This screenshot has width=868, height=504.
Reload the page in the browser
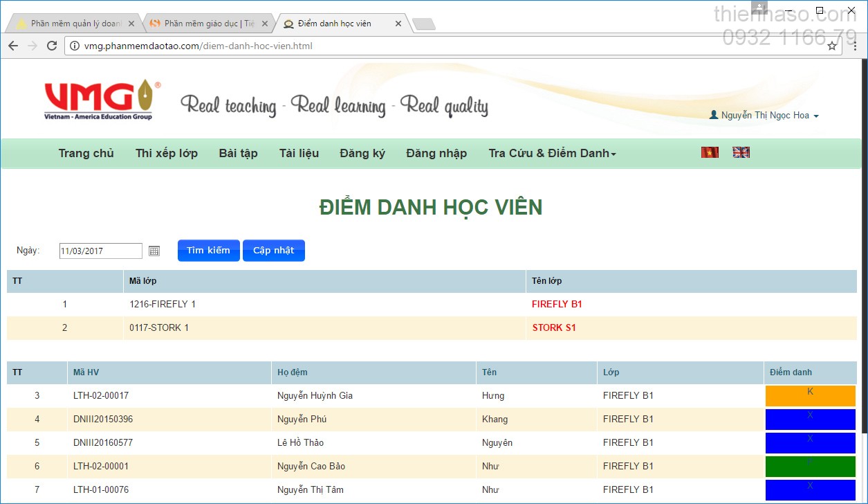point(52,46)
